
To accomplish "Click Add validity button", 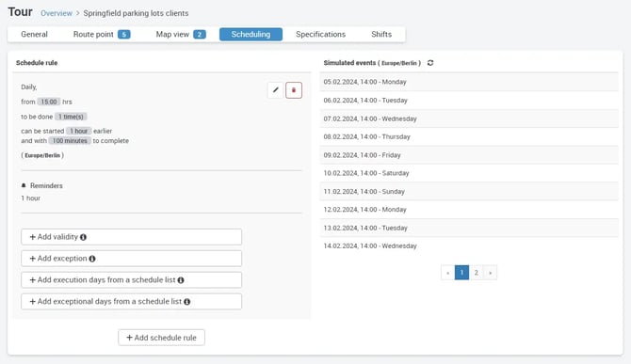I will click(x=131, y=237).
